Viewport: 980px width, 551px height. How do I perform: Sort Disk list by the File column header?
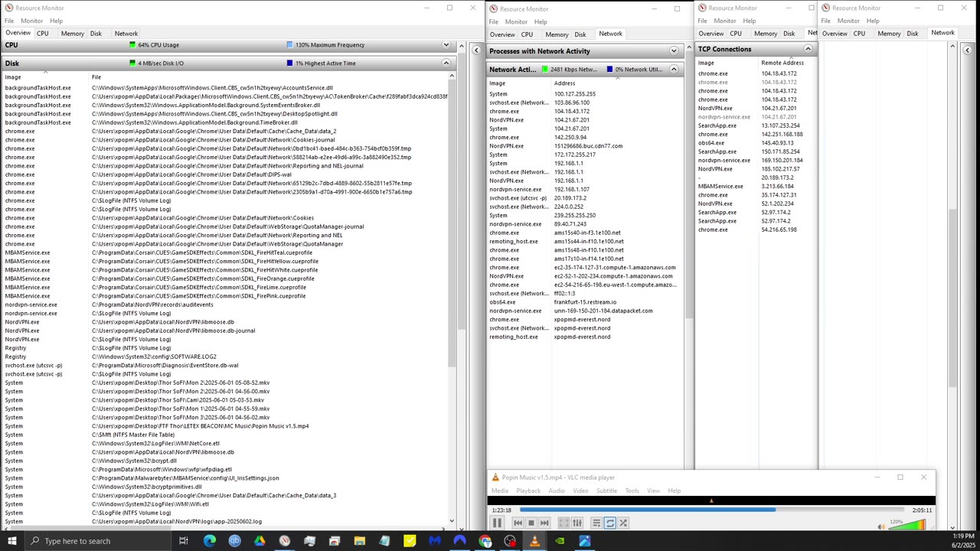point(271,77)
